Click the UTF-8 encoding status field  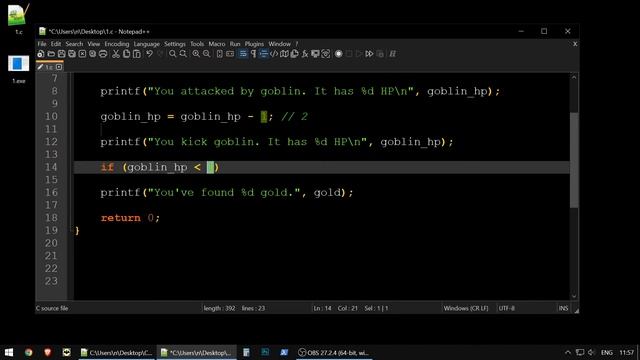click(507, 308)
